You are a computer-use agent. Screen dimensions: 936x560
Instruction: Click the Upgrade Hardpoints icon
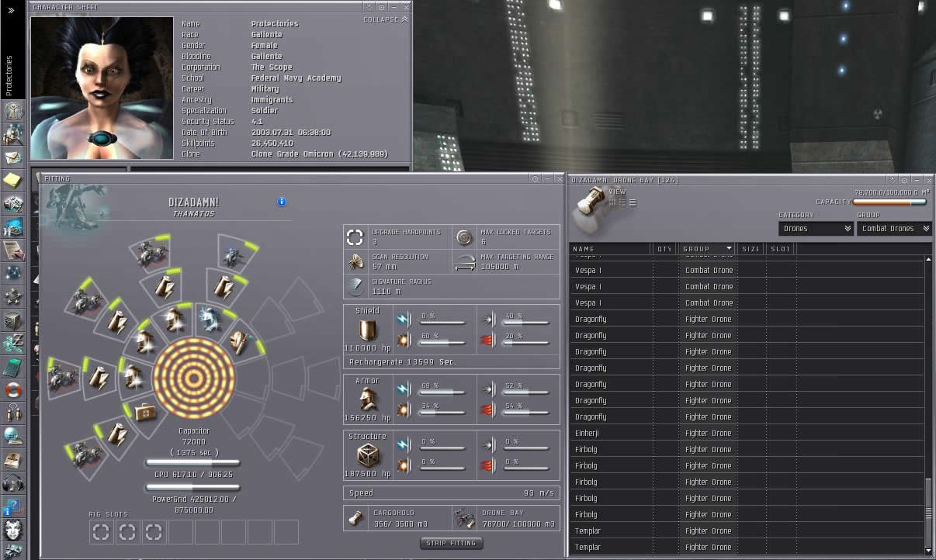tap(355, 237)
